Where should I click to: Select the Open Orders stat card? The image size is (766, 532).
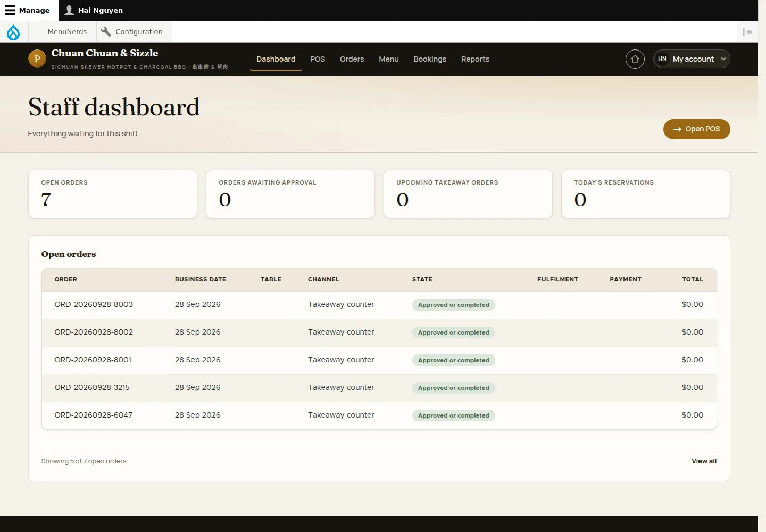pos(113,194)
